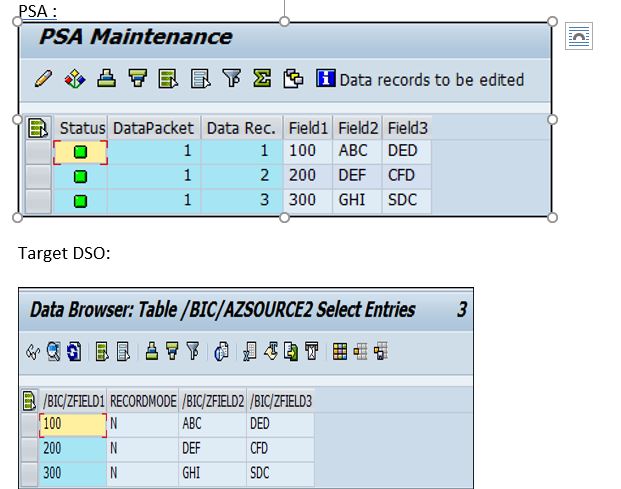
Task: Click Field1 cell '200' in PSA table
Action: pyautogui.click(x=308, y=176)
